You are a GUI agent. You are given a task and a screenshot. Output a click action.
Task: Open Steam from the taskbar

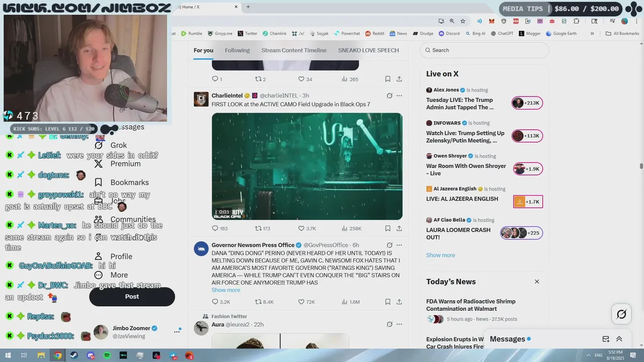[x=74, y=355]
